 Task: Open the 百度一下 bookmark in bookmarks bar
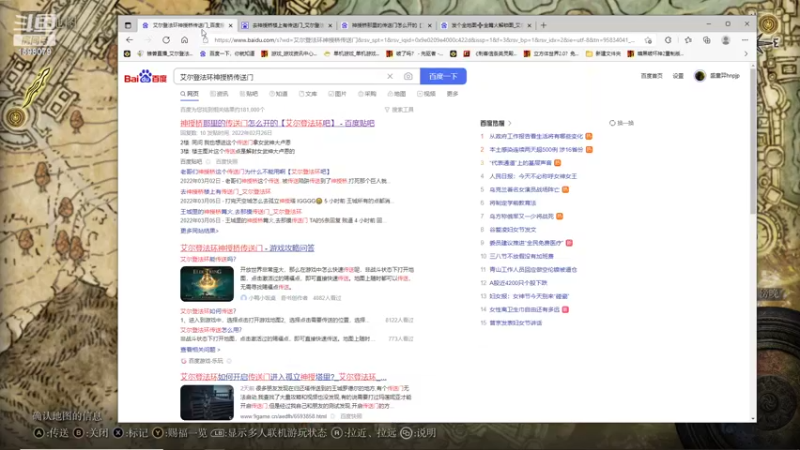coord(228,54)
